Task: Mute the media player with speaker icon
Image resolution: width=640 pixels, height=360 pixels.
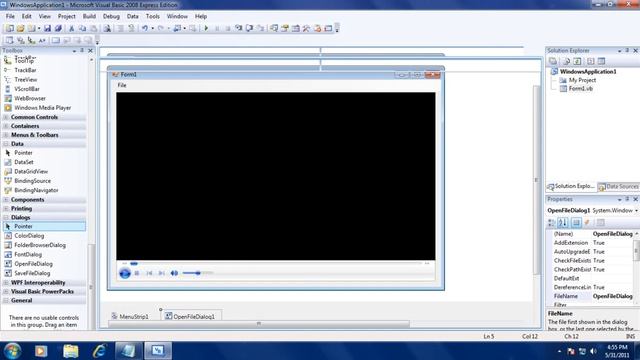Action: (174, 273)
